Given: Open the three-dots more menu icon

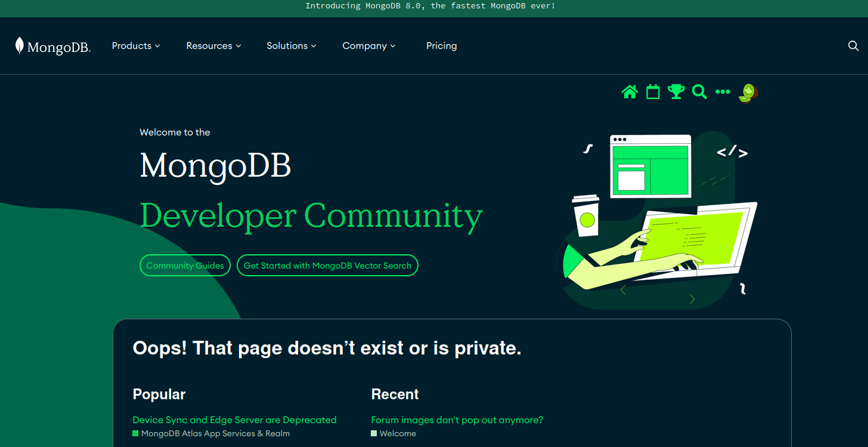Looking at the screenshot, I should pyautogui.click(x=723, y=92).
